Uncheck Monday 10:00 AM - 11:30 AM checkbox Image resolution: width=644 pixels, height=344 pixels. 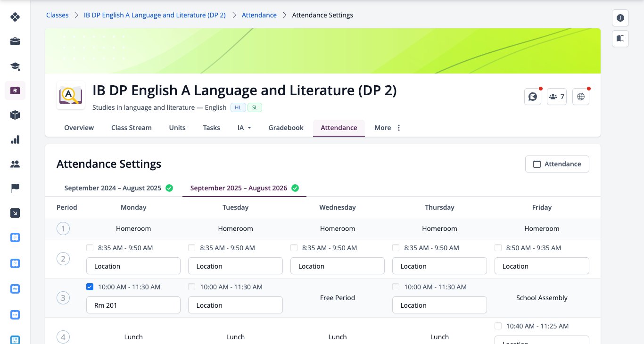[x=90, y=287]
